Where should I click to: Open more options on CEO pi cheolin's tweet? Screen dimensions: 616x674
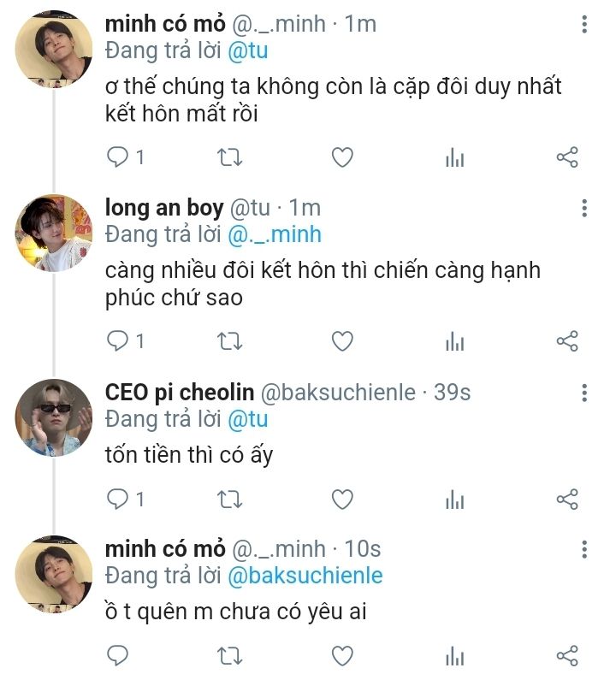(x=584, y=393)
